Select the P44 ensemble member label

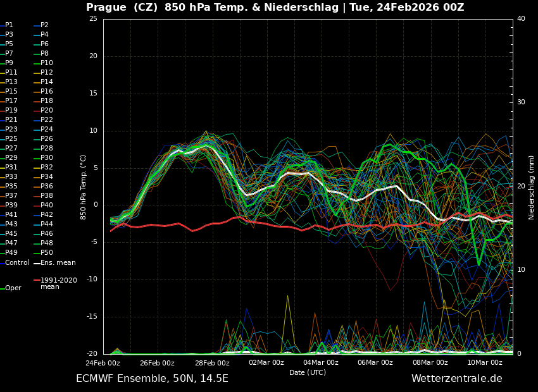pyautogui.click(x=47, y=224)
